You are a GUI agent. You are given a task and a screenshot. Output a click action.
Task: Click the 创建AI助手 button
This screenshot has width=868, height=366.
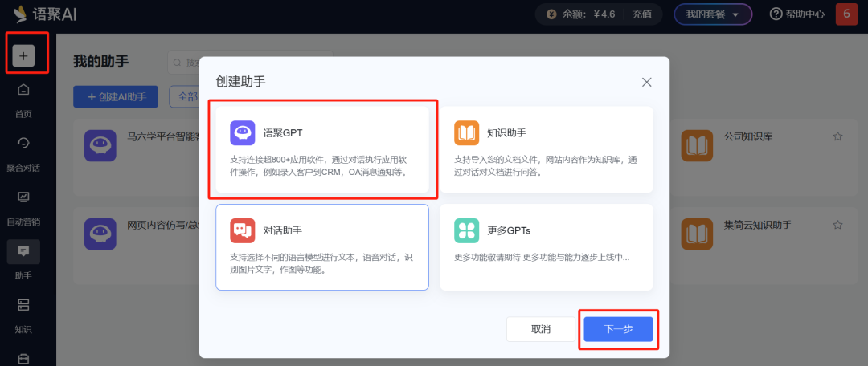pyautogui.click(x=116, y=97)
